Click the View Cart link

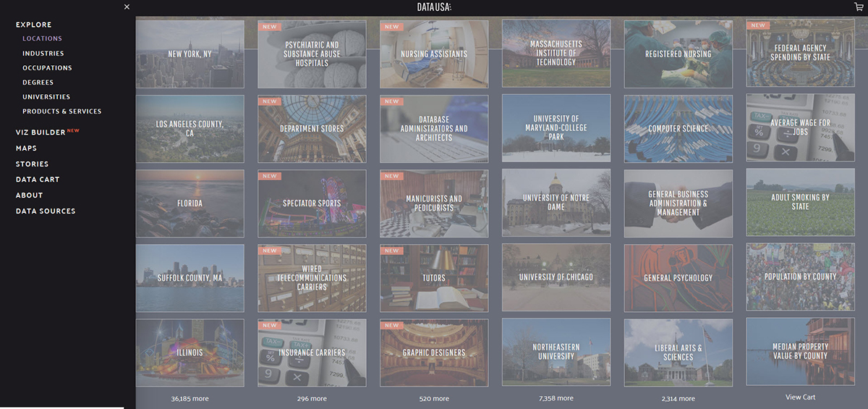[x=800, y=397]
